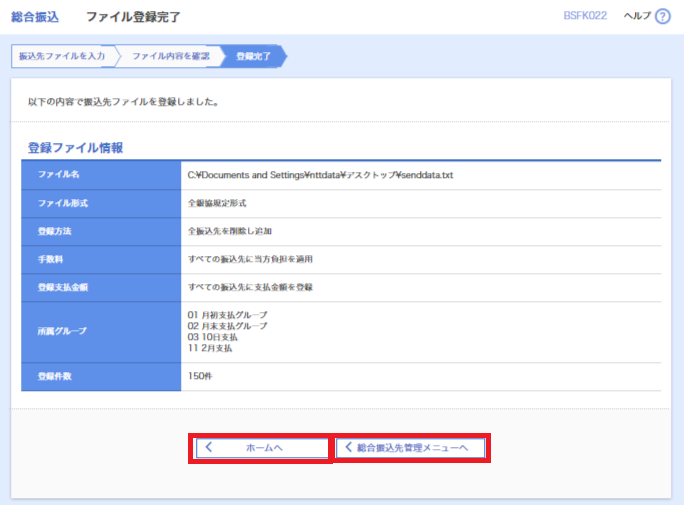Image resolution: width=684 pixels, height=505 pixels.
Task: Click the 登録方法 row label
Action: [x=55, y=231]
